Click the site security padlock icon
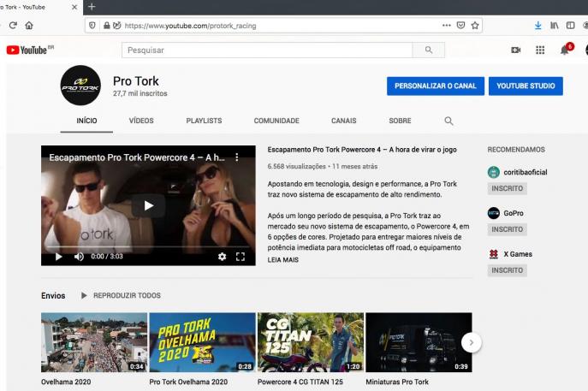588x391 pixels. tap(107, 26)
